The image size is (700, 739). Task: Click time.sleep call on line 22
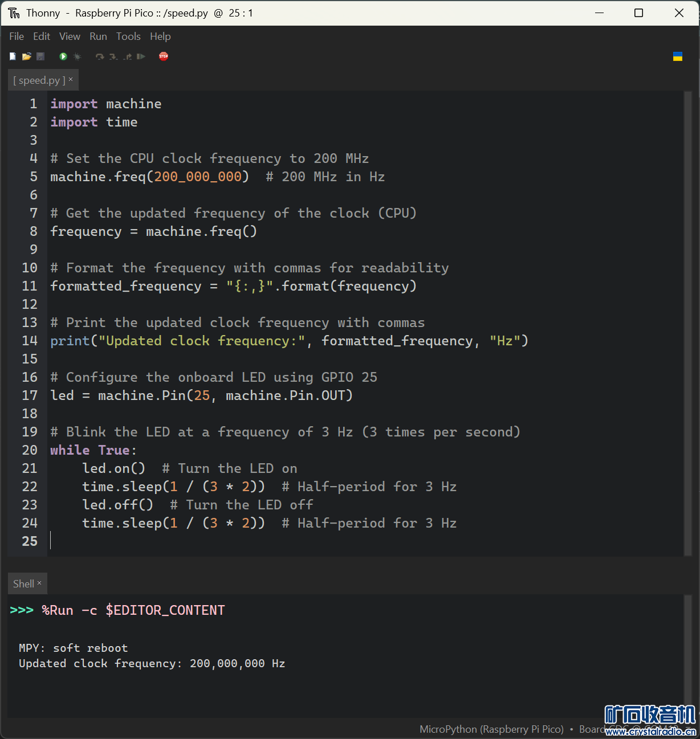[x=174, y=487]
